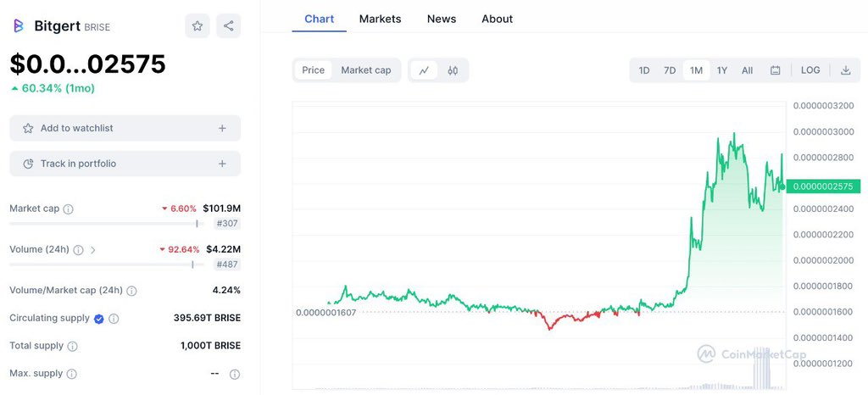Open the News tab
Viewport: 868px width, 395px height.
coord(442,19)
